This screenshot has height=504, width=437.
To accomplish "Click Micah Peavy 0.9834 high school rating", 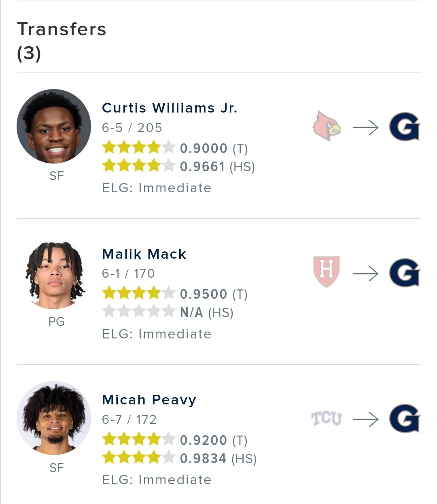I will (x=179, y=458).
